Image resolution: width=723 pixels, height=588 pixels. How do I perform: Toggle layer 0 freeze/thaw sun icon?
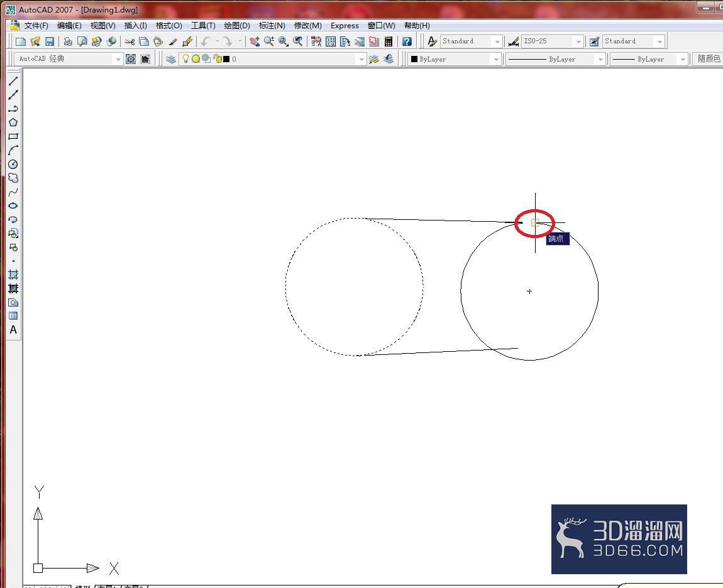(196, 58)
